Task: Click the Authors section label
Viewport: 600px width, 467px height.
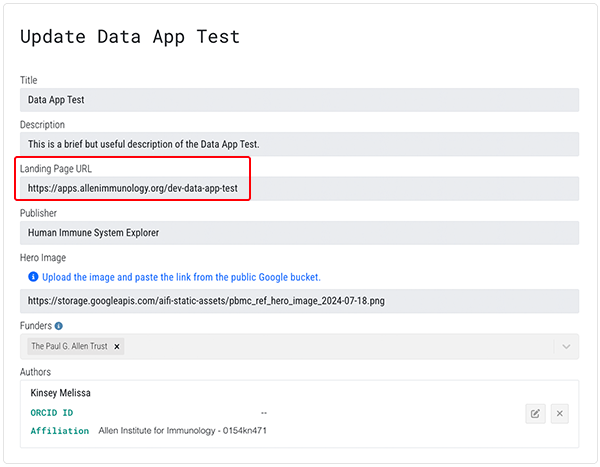Action: (37, 372)
